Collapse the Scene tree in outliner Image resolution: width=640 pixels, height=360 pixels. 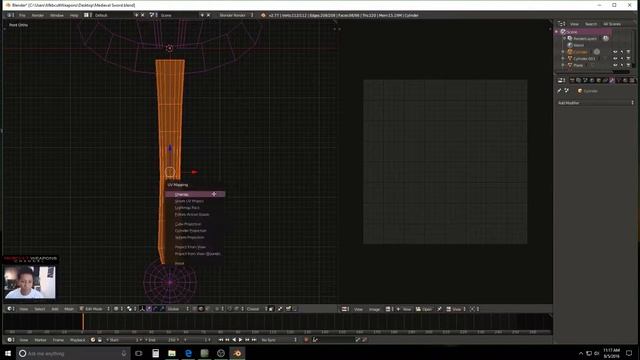pyautogui.click(x=557, y=31)
